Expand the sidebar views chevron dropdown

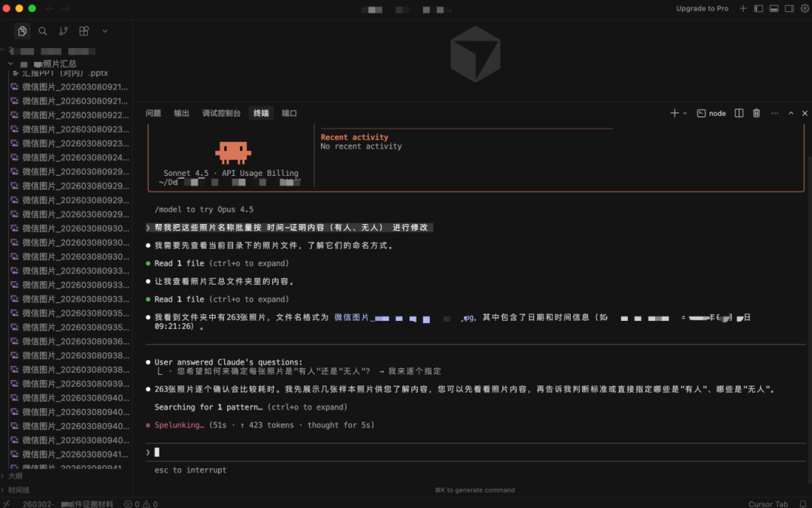(x=105, y=31)
